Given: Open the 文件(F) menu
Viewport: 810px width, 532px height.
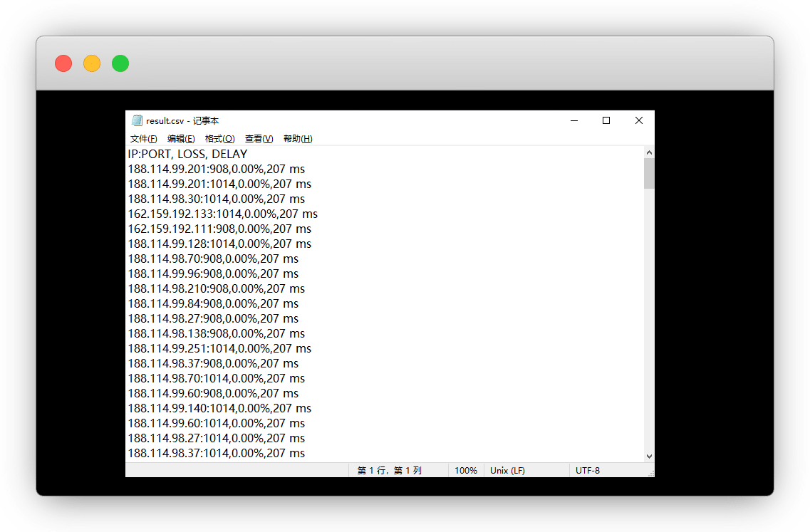Looking at the screenshot, I should pos(143,139).
